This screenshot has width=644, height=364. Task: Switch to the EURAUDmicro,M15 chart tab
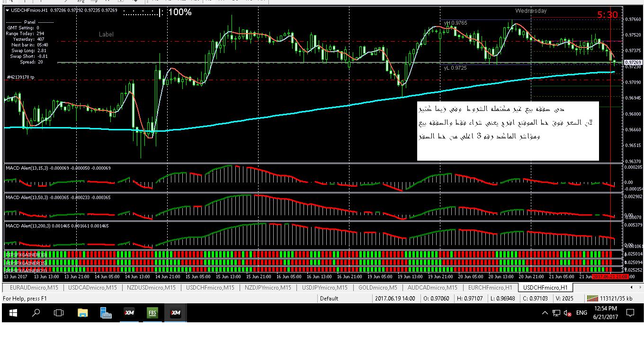34,288
